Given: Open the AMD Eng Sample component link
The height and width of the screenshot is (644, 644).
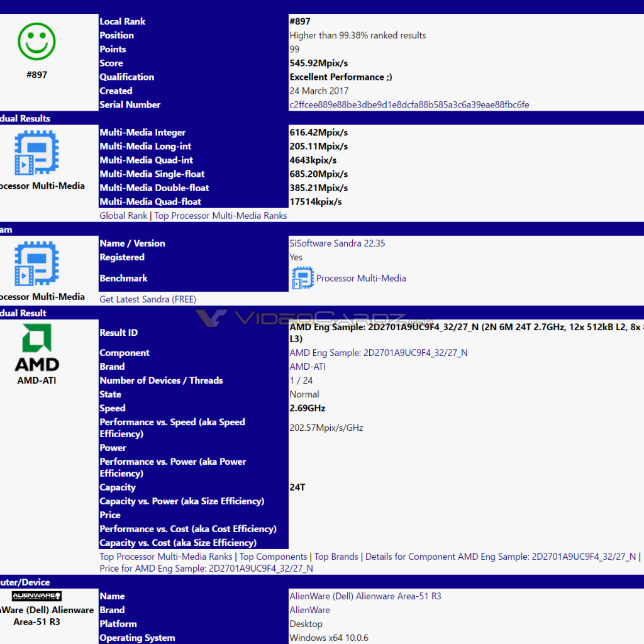Looking at the screenshot, I should click(378, 353).
